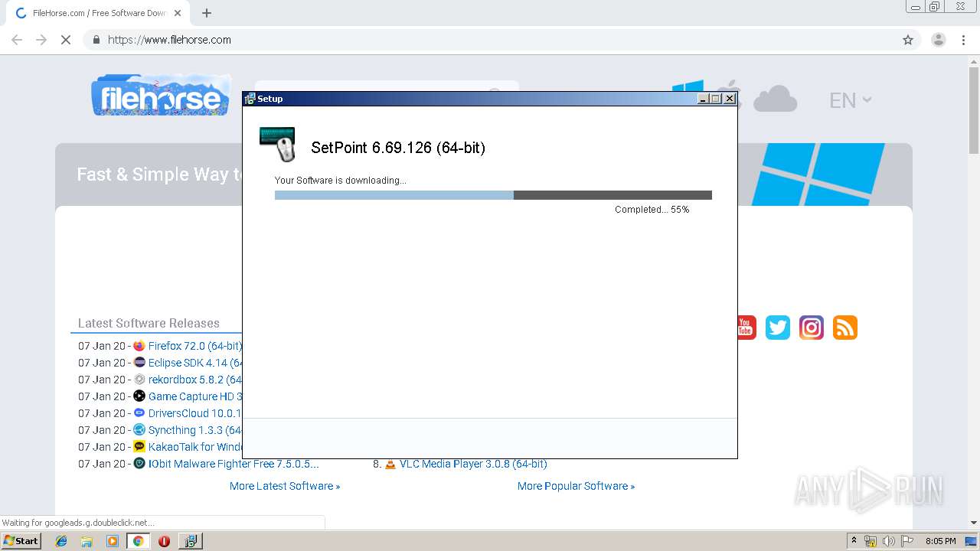Click the taskbar clock showing 8:05 PM

pyautogui.click(x=941, y=541)
